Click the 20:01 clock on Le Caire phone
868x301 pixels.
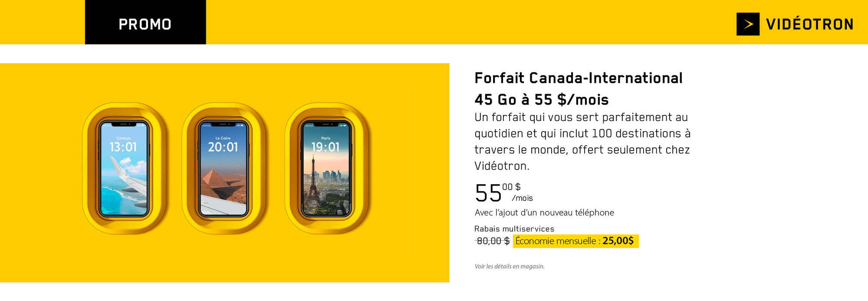223,147
